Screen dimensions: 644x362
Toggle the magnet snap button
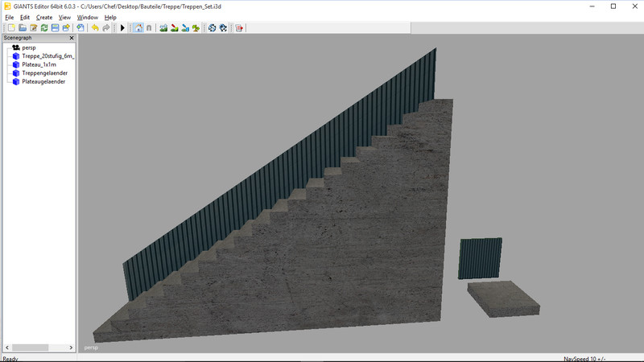148,28
